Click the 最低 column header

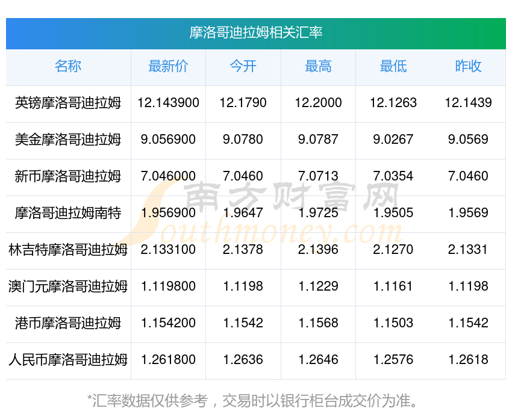coord(393,66)
